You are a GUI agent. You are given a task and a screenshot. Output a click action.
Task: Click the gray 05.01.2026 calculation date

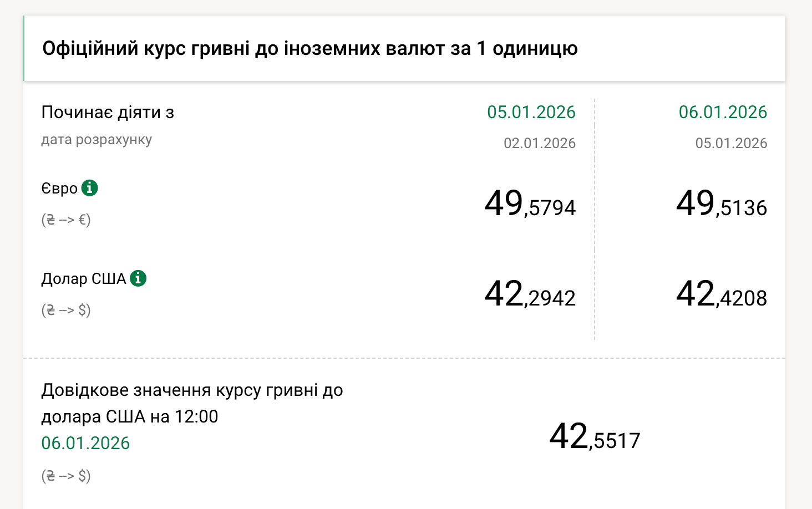731,143
